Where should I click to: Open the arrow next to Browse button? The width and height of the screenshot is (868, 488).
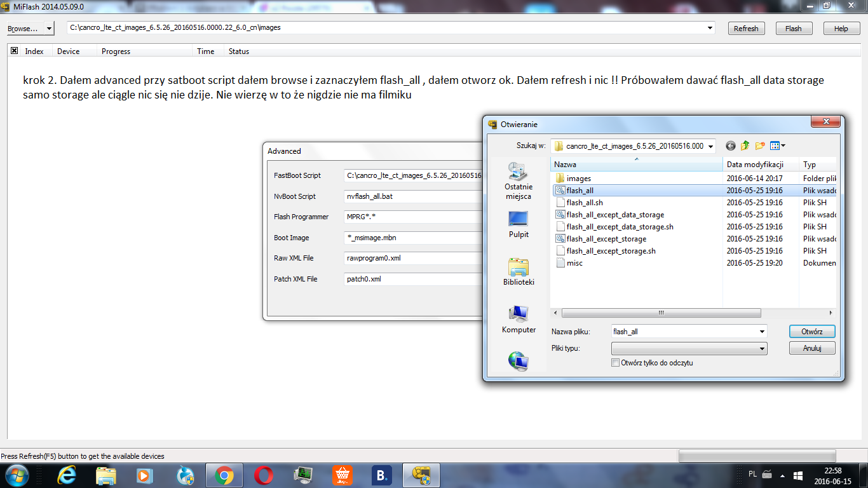(x=50, y=29)
